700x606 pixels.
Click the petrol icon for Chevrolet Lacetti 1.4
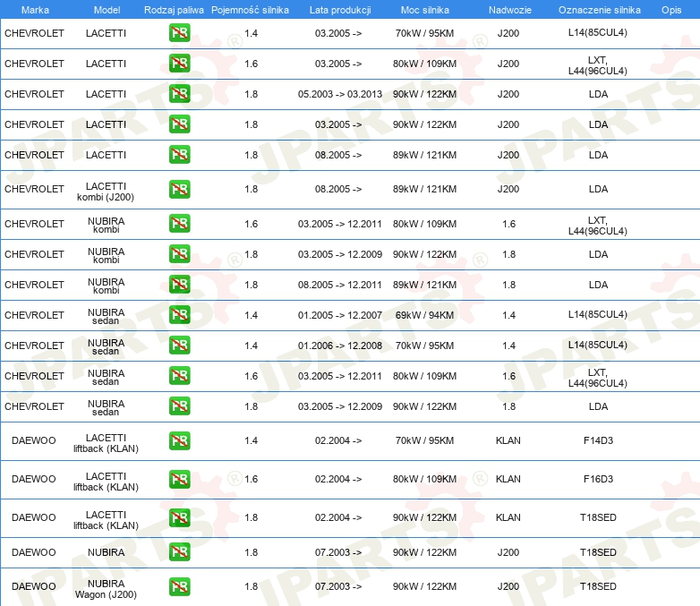pos(179,32)
